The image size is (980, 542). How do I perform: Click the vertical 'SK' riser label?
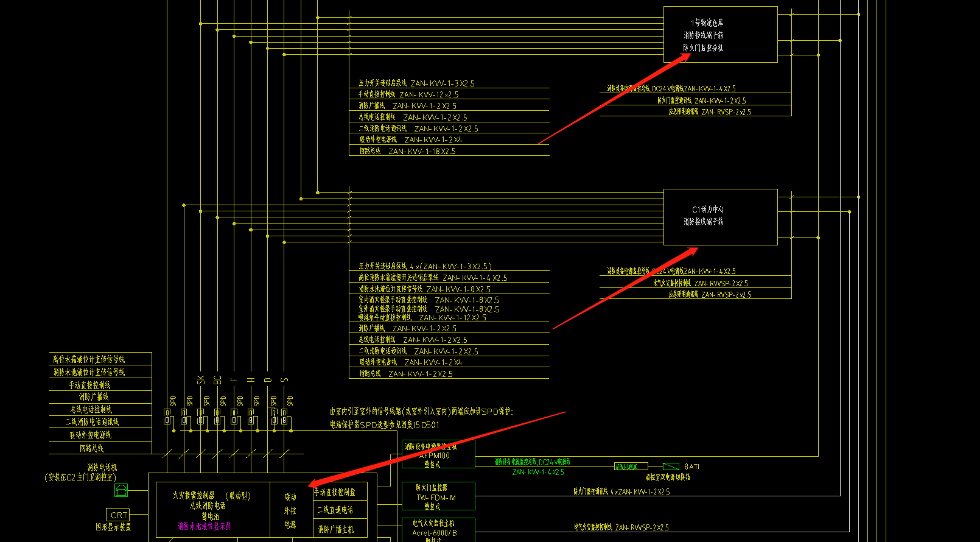click(x=201, y=380)
